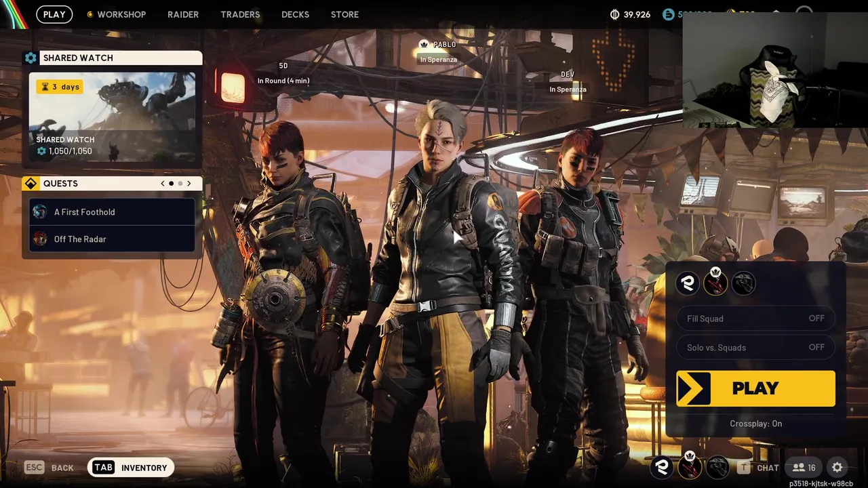Toggle Solo vs. Squads setting

click(x=756, y=347)
